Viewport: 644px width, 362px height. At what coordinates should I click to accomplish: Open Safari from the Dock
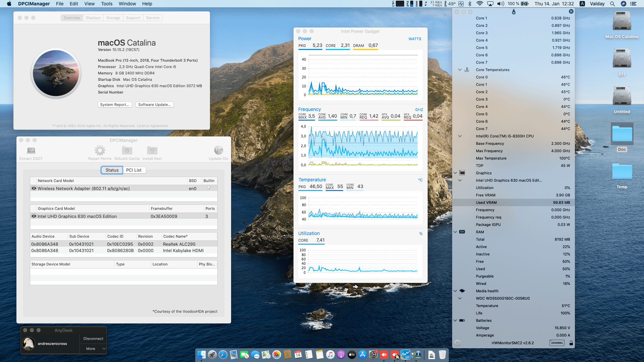(223, 355)
